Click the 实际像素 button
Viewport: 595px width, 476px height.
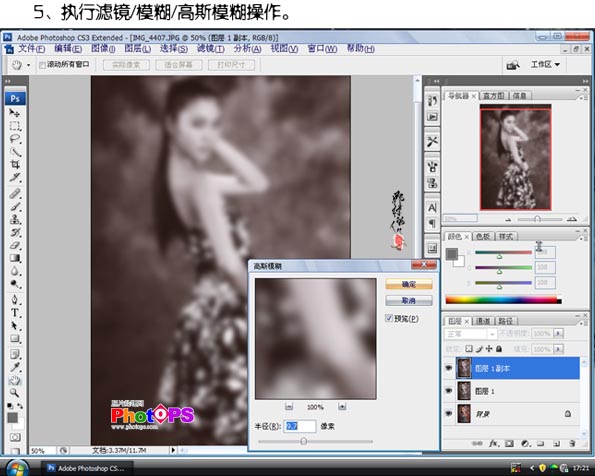(x=126, y=65)
